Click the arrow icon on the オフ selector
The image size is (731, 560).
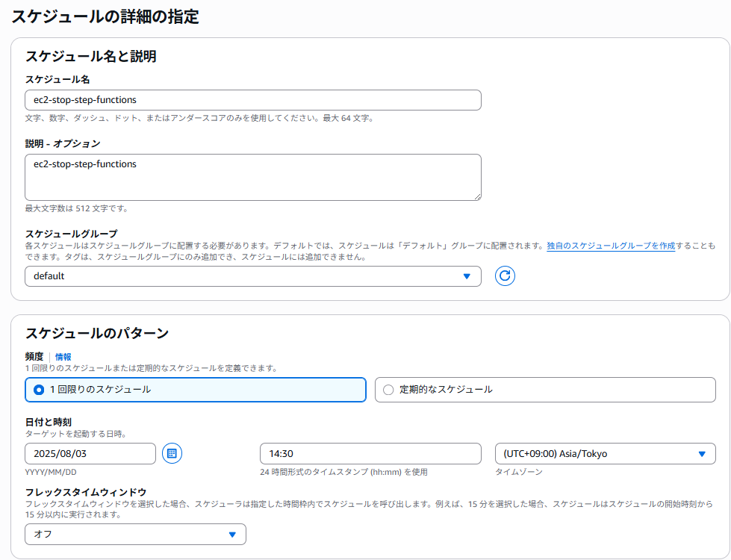(x=232, y=535)
